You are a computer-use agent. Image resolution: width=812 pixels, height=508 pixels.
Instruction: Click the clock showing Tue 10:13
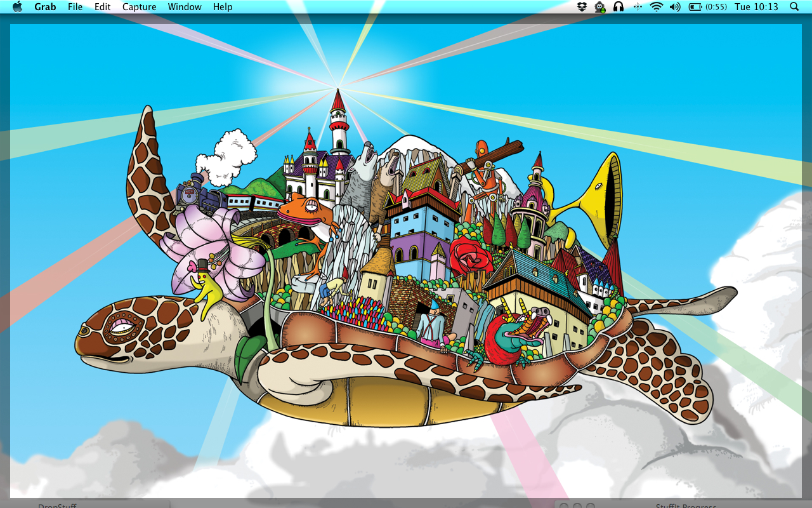756,7
